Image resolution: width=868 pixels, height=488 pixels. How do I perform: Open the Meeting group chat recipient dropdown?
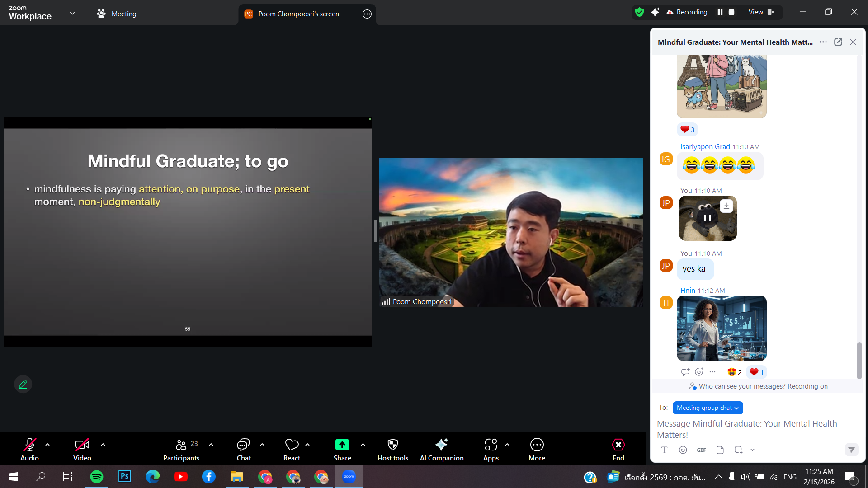click(x=708, y=408)
